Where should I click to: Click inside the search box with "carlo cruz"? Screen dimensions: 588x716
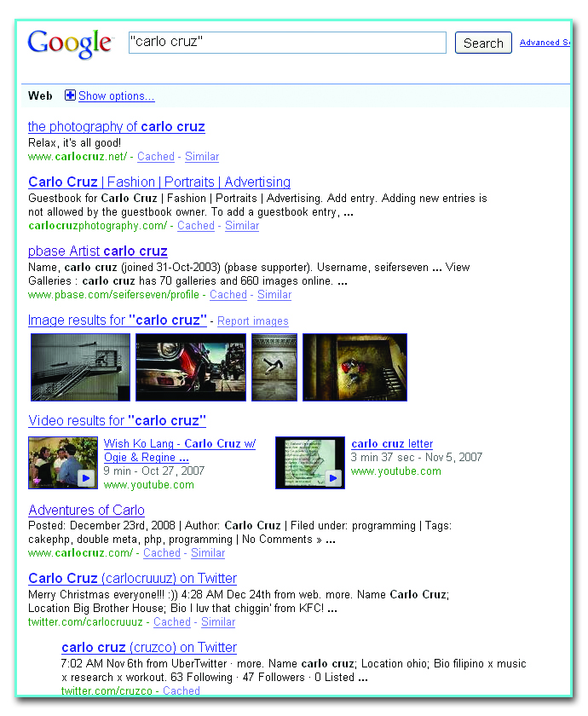287,43
